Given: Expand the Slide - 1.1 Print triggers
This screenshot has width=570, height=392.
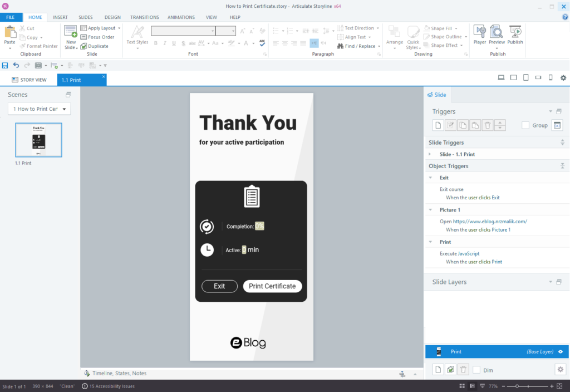Looking at the screenshot, I should (x=430, y=154).
